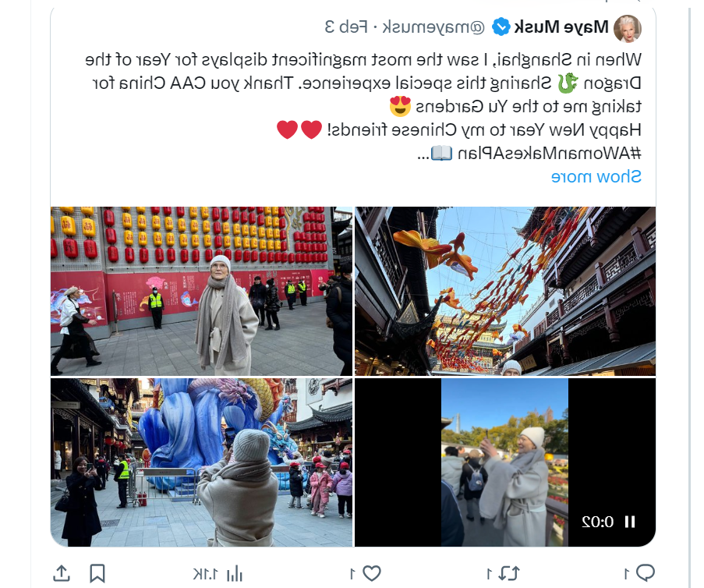Click the reply speech bubble icon
The height and width of the screenshot is (588, 704).
[x=646, y=572]
